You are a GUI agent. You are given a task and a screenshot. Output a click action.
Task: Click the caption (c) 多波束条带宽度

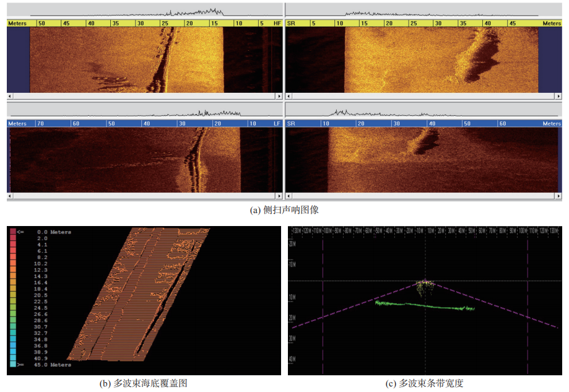(x=425, y=383)
